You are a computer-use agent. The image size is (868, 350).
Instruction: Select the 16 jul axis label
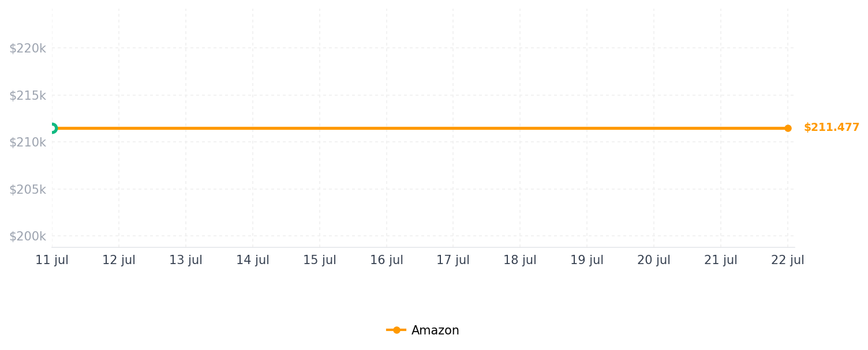coord(387,260)
